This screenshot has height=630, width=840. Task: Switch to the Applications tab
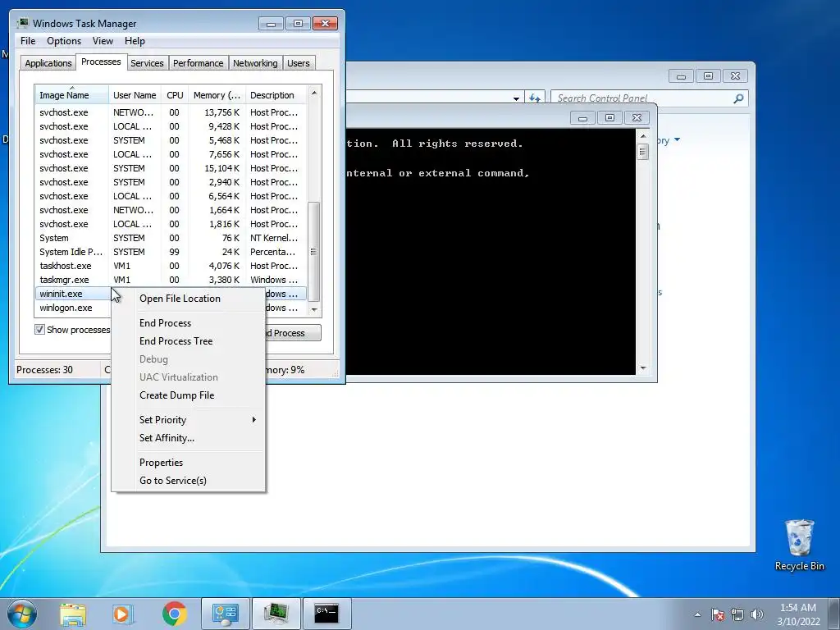tap(48, 63)
